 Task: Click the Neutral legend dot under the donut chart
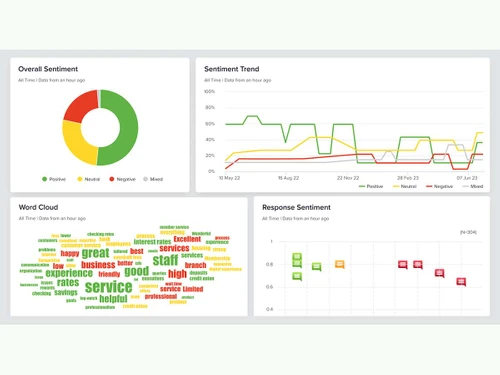pyautogui.click(x=80, y=179)
